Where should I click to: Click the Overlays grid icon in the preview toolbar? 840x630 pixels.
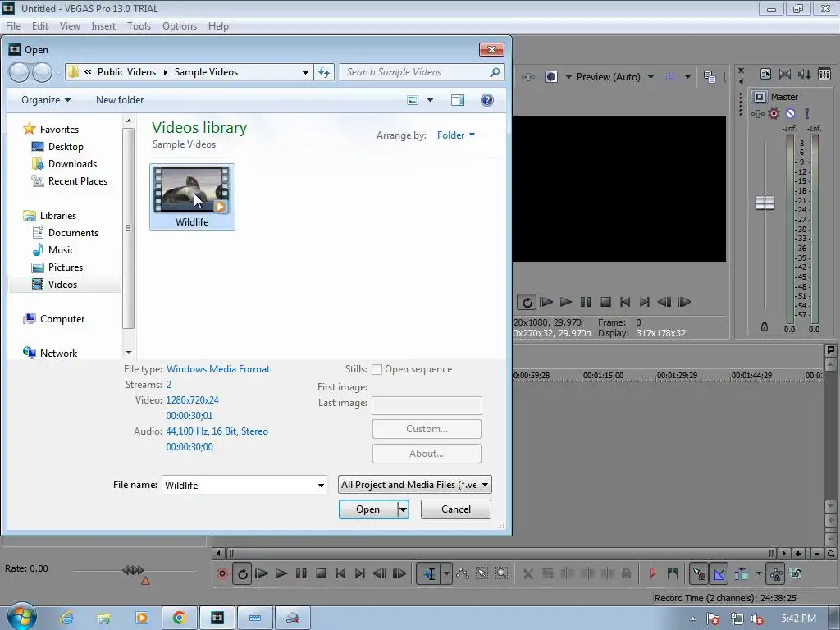point(670,77)
